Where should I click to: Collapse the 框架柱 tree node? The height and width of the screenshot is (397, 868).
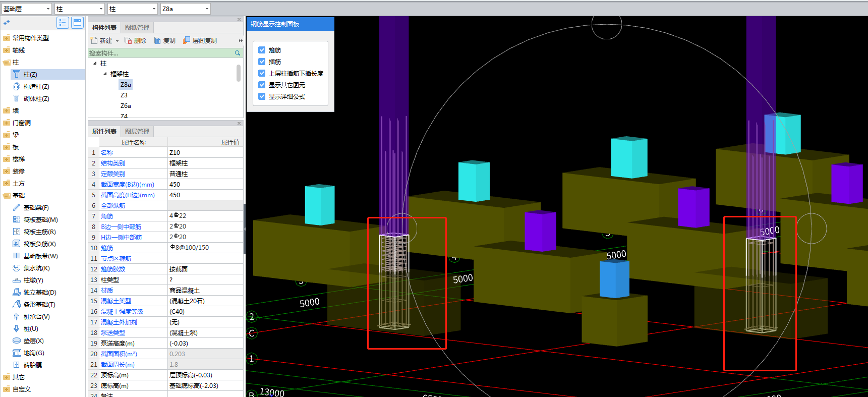[x=105, y=74]
